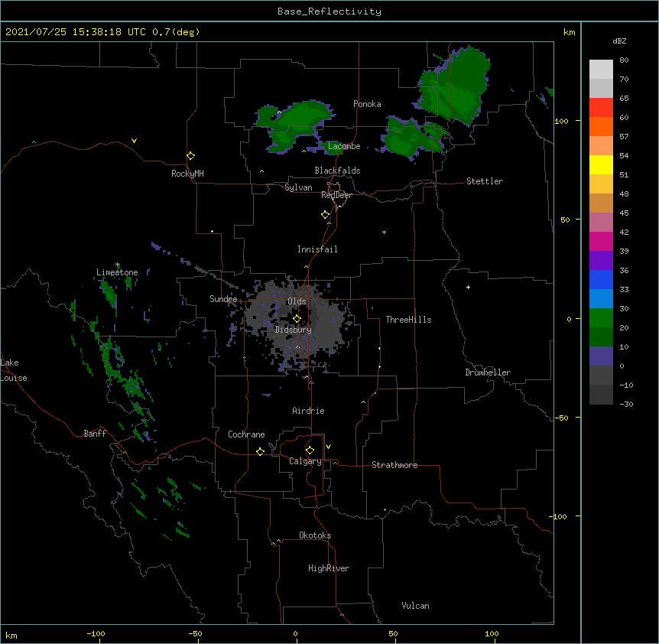The width and height of the screenshot is (659, 644).
Task: Click the Sylvan label
Action: point(298,187)
